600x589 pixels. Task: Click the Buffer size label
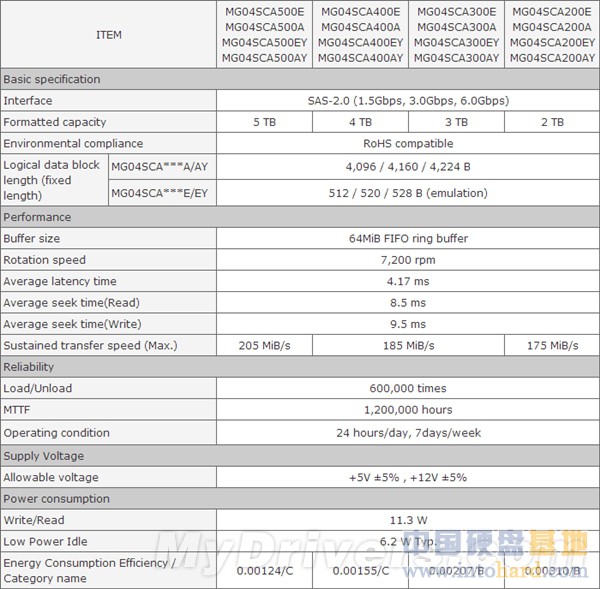[32, 238]
